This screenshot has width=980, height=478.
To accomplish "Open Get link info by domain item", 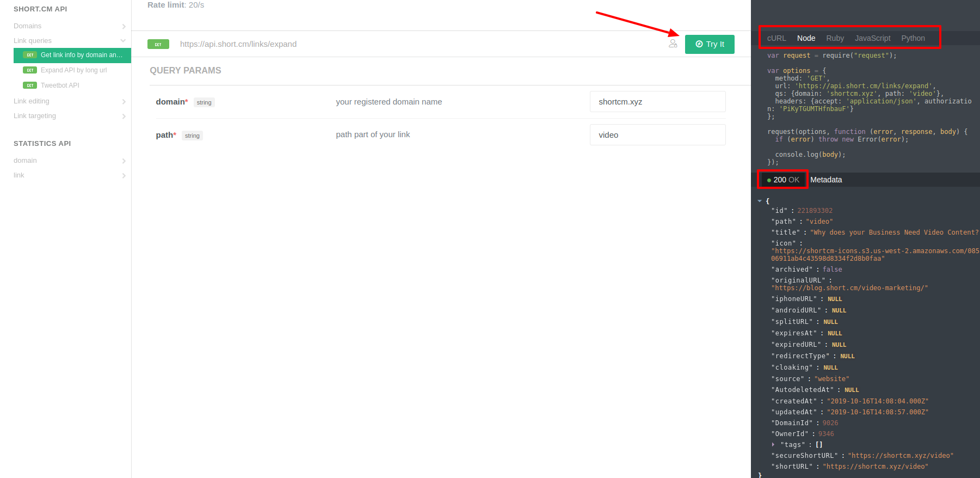I will [72, 55].
